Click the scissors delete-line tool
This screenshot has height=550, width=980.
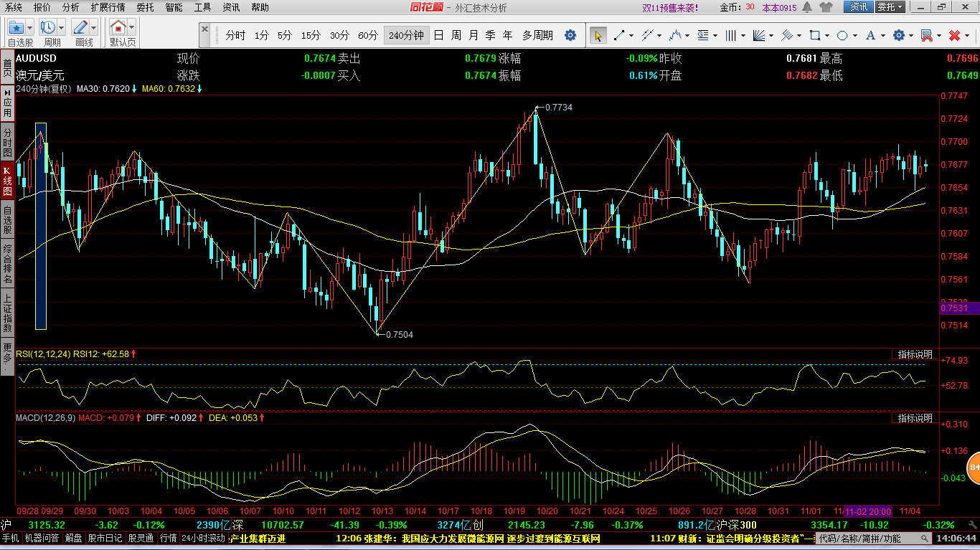coord(926,35)
